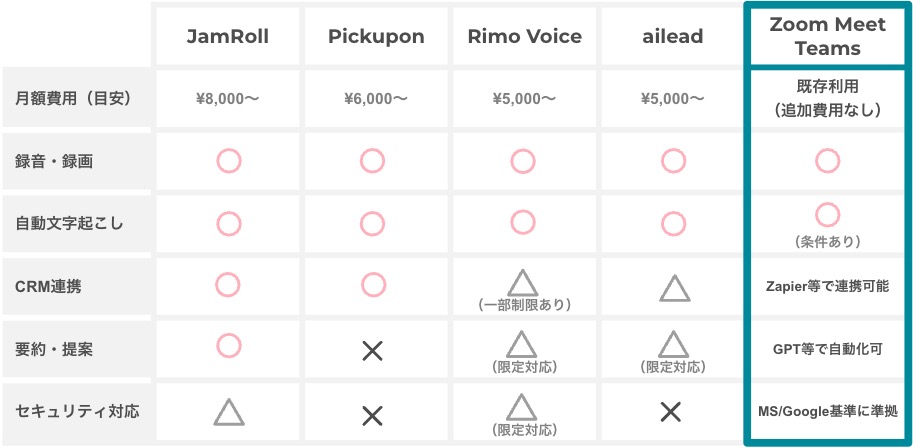
Task: Click the Rimo Voice column header
Action: 525,36
